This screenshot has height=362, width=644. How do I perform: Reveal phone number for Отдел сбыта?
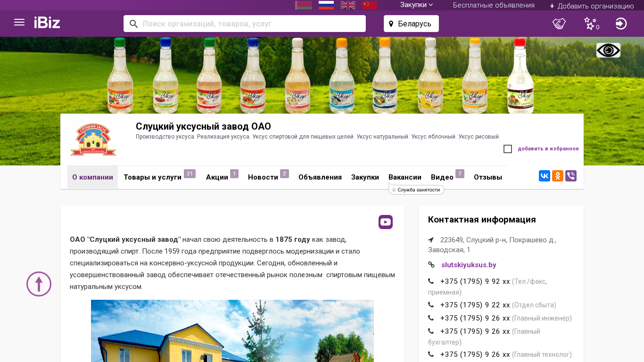click(475, 304)
